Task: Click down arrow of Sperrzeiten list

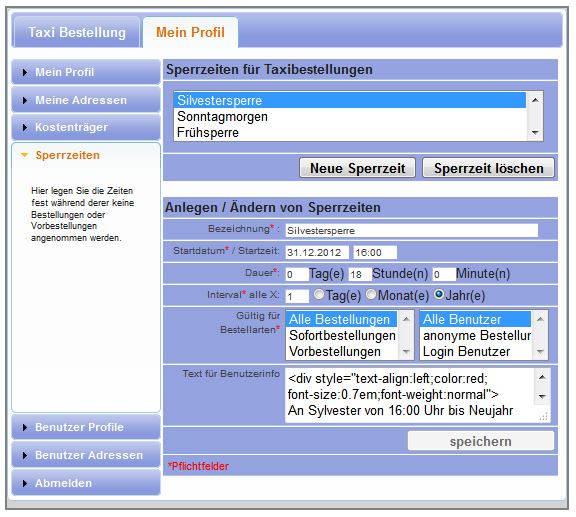Action: pos(535,133)
